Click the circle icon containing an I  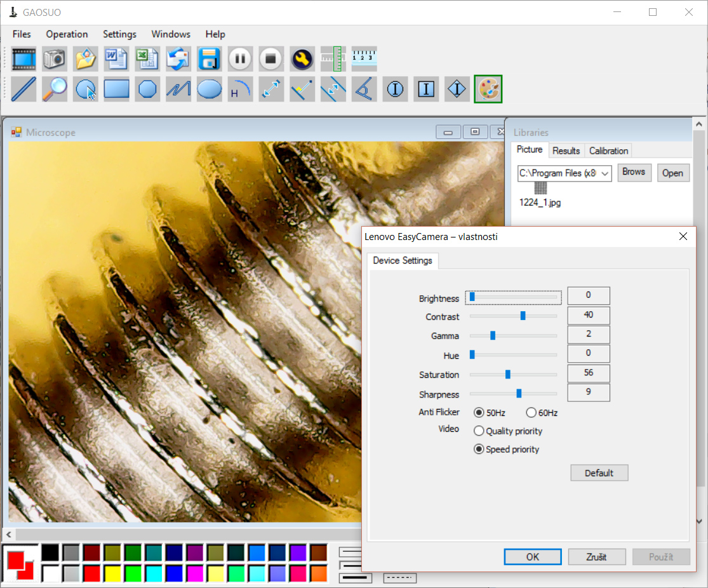tap(394, 89)
